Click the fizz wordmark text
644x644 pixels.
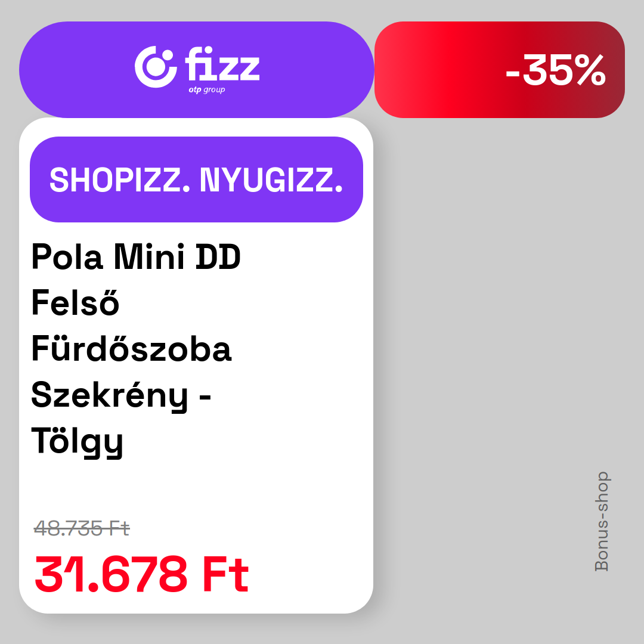pos(222,63)
